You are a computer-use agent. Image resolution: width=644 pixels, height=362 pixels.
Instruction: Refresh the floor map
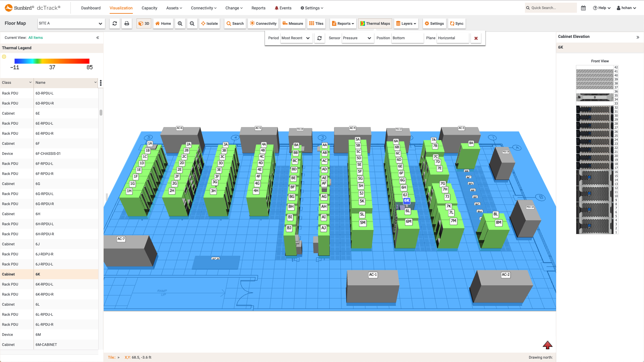click(x=114, y=23)
